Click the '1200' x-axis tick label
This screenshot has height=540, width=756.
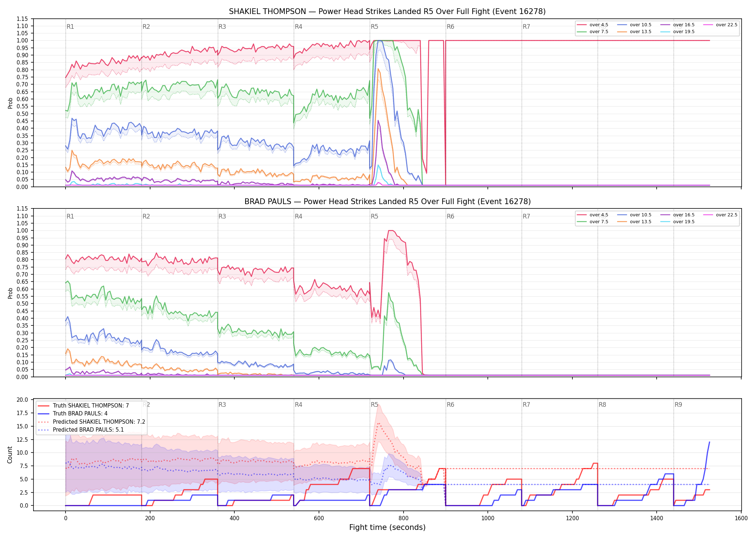pyautogui.click(x=572, y=518)
